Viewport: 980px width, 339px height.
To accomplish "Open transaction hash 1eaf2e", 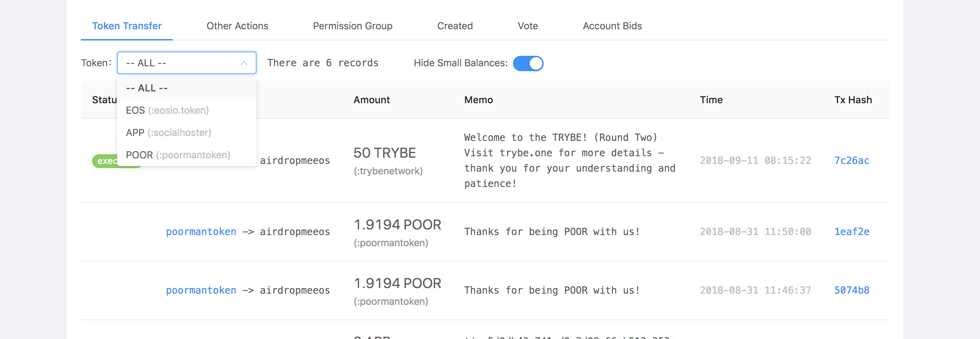I will coord(851,232).
